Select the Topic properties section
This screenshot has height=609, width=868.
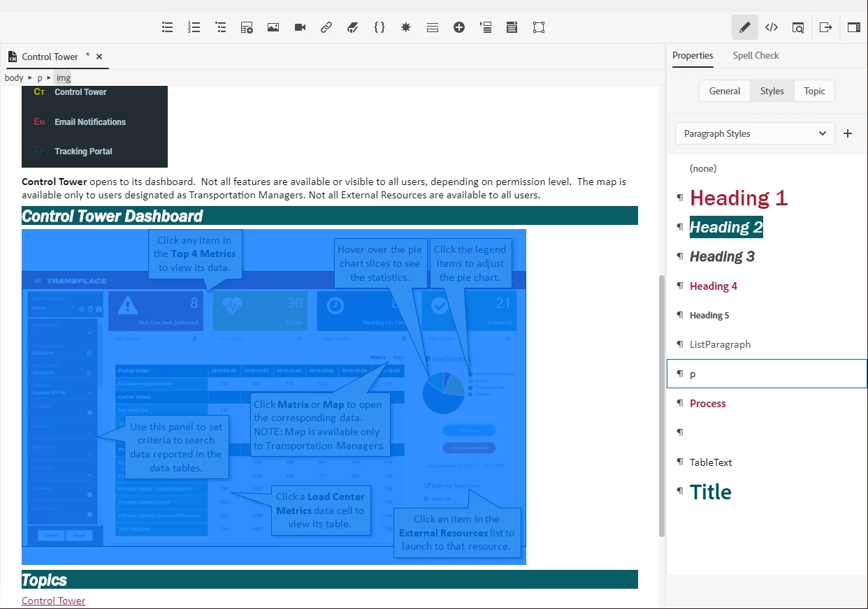pyautogui.click(x=814, y=91)
